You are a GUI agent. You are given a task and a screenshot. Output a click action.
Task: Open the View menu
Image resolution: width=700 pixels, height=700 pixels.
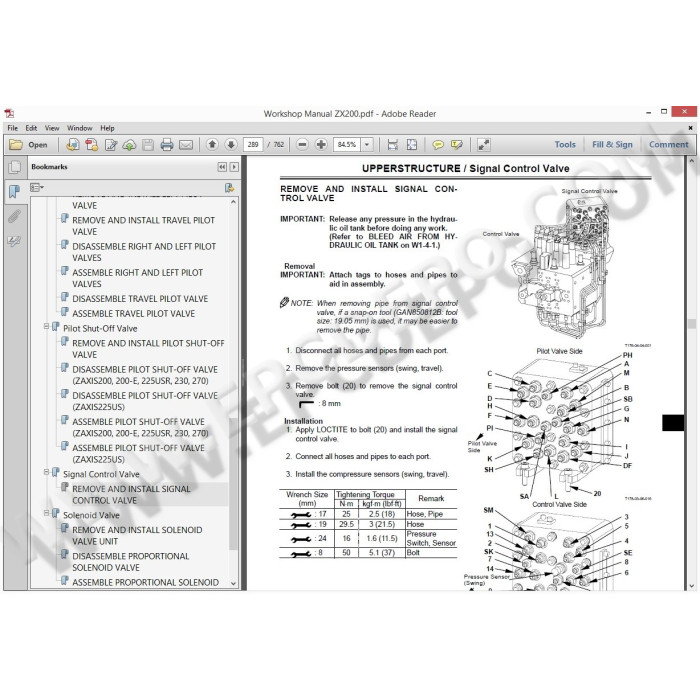52,128
